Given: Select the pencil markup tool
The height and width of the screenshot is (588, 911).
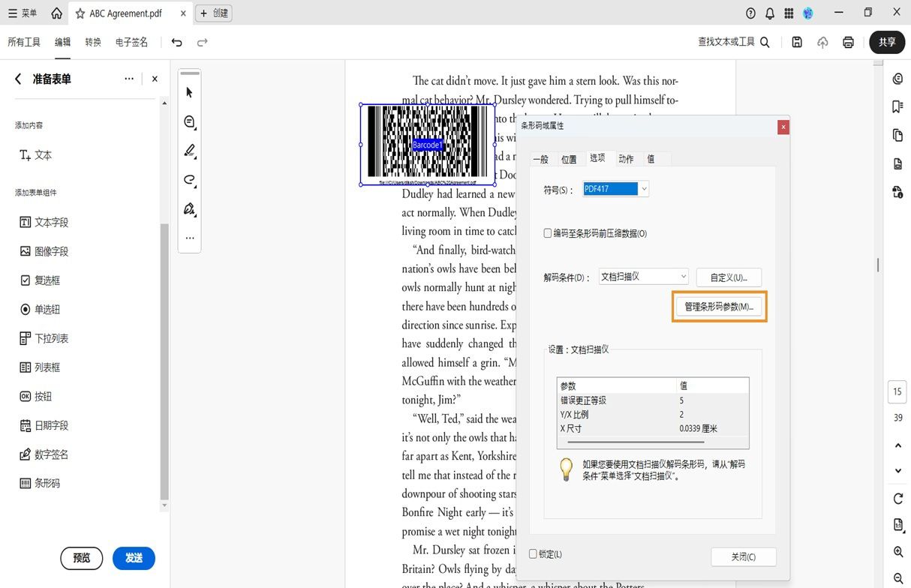Looking at the screenshot, I should pos(189,149).
